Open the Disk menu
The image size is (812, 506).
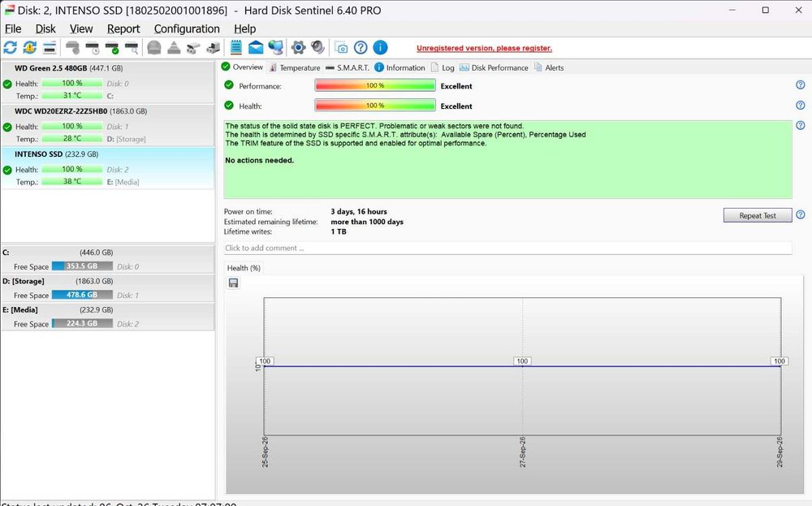[x=45, y=29]
